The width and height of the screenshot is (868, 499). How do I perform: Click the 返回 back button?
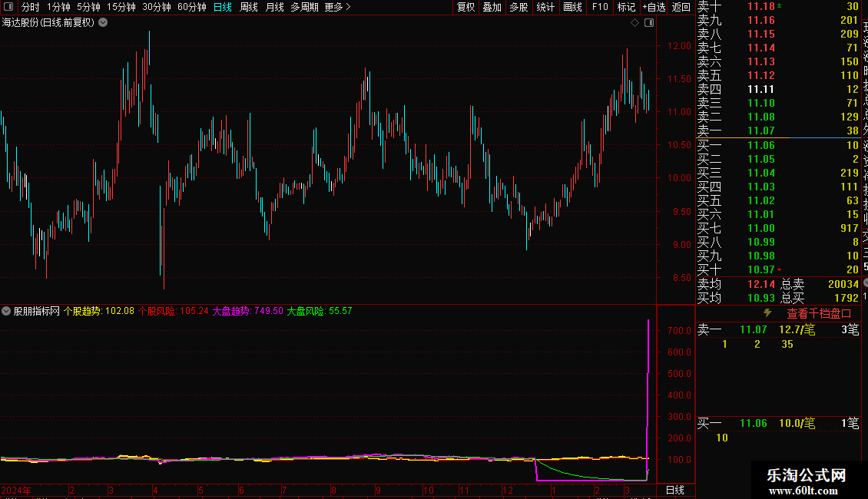click(x=681, y=7)
